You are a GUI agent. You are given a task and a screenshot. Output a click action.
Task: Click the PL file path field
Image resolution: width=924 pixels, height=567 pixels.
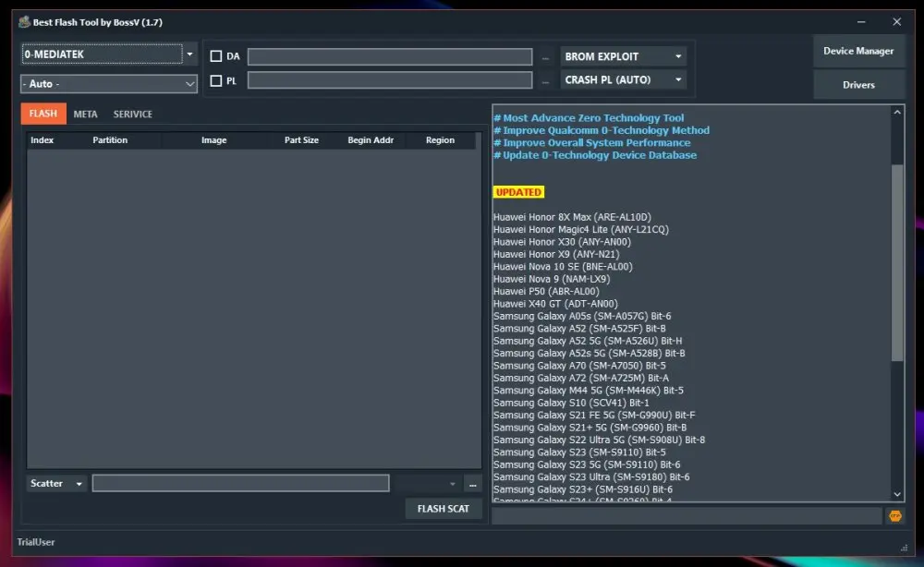click(390, 80)
